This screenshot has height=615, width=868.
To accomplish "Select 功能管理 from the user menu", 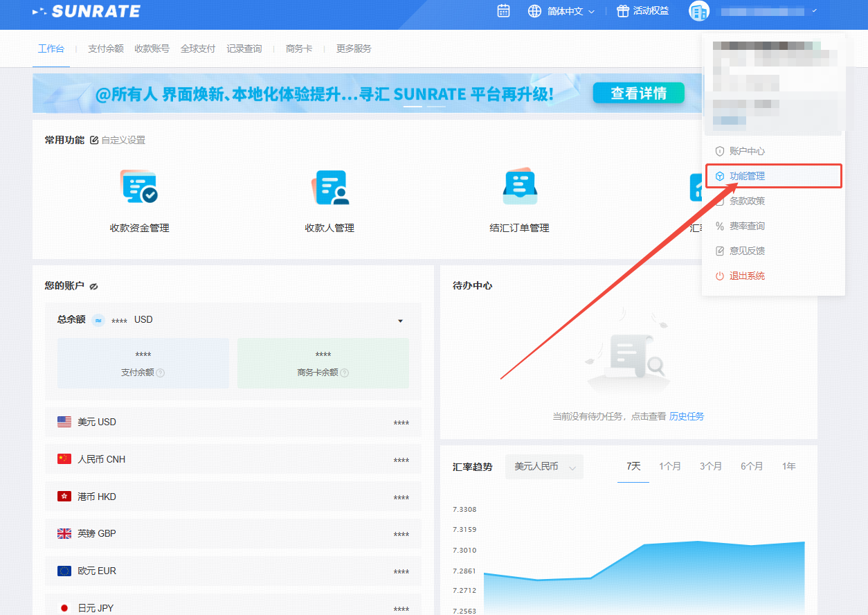I will point(747,176).
